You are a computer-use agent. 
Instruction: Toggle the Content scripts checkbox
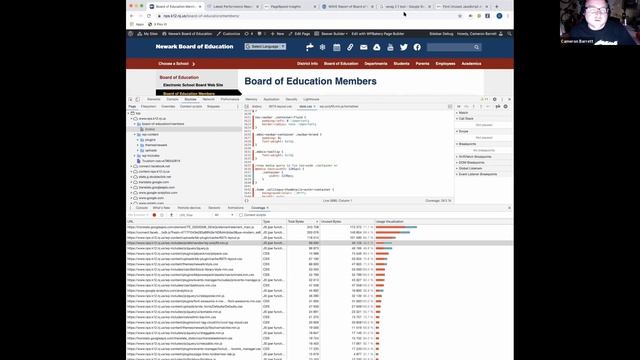tap(241, 215)
